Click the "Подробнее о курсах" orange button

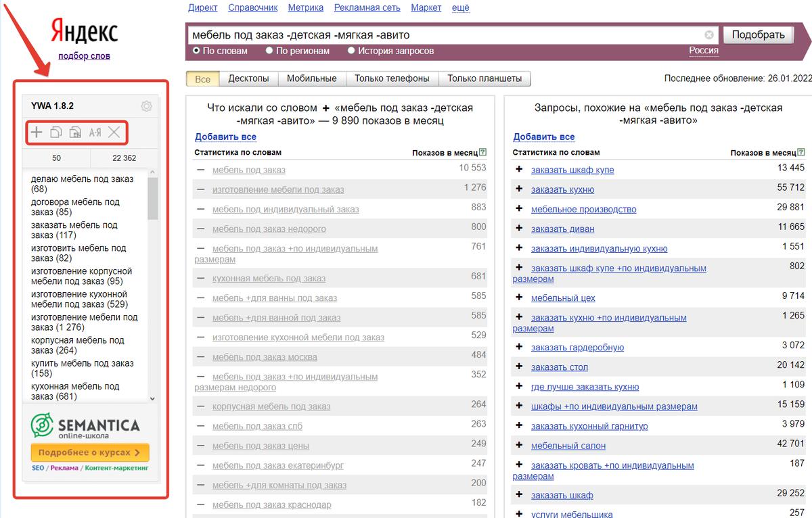[x=90, y=452]
